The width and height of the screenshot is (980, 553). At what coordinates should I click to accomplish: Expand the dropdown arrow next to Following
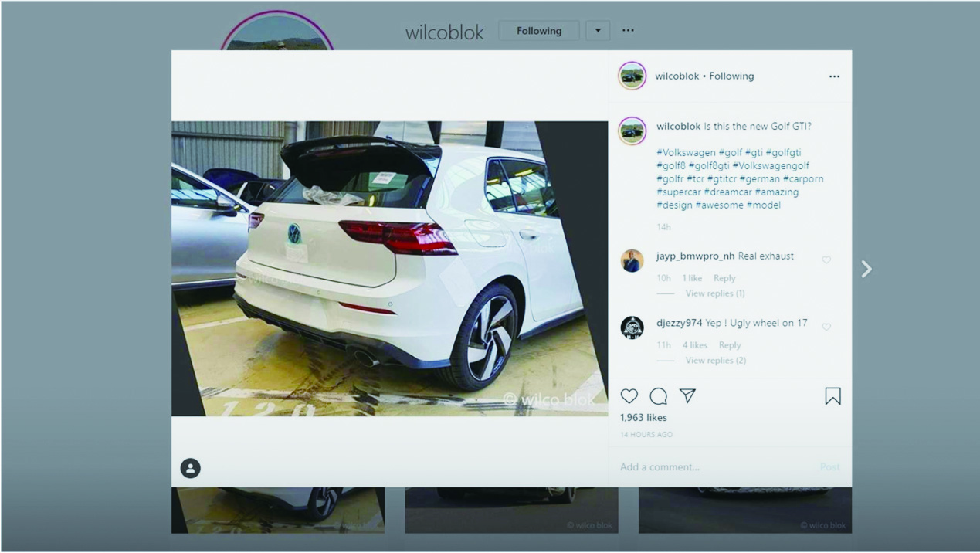pyautogui.click(x=598, y=31)
